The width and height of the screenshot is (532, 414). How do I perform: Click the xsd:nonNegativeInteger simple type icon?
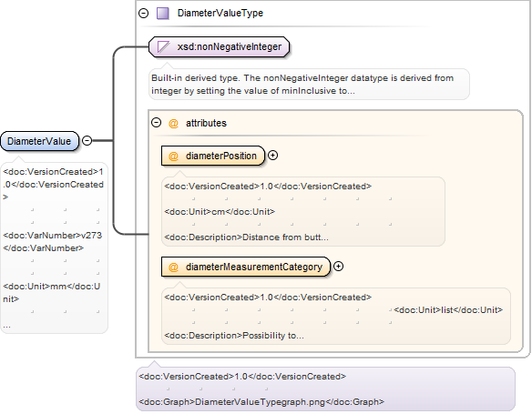(163, 46)
